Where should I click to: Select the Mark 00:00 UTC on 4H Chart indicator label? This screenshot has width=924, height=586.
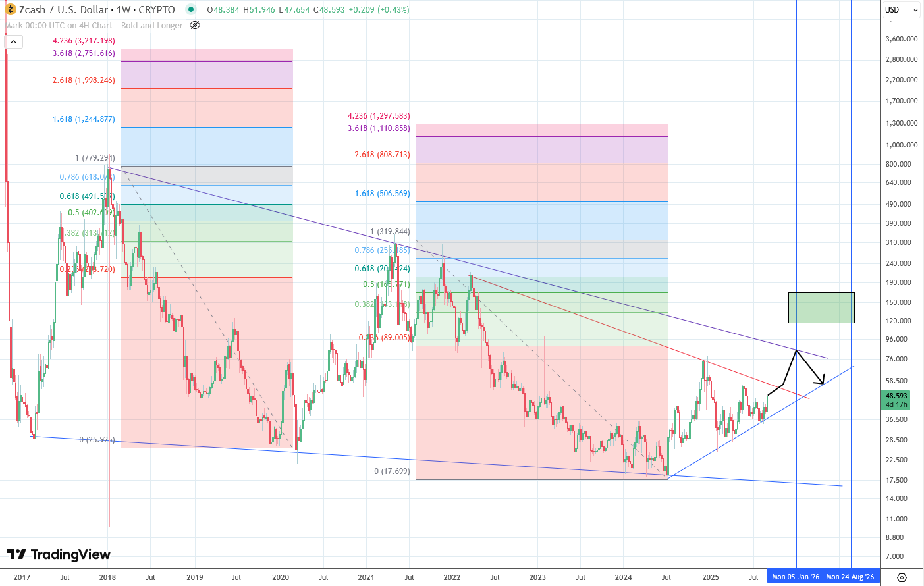(94, 26)
